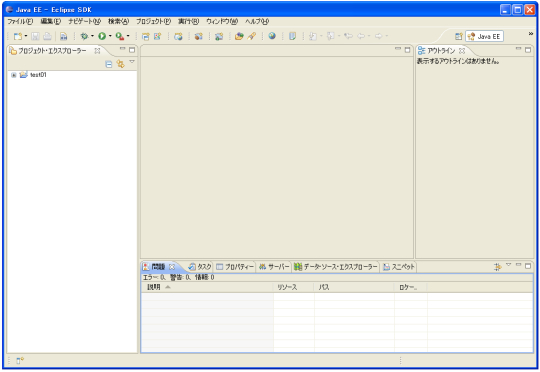540x372 pixels.
Task: Click the Build All binary-digits icon
Action: 64,36
